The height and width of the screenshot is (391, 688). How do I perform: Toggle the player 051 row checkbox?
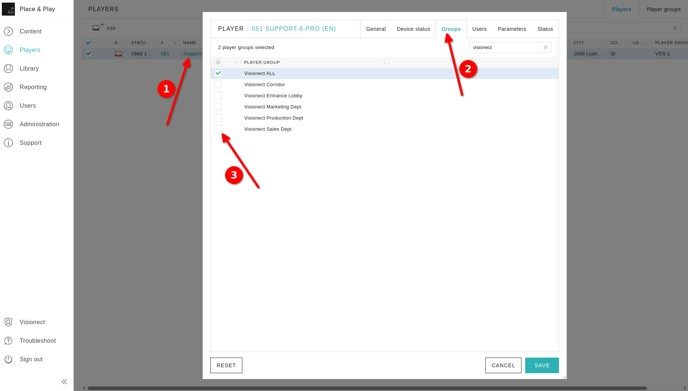[x=89, y=54]
